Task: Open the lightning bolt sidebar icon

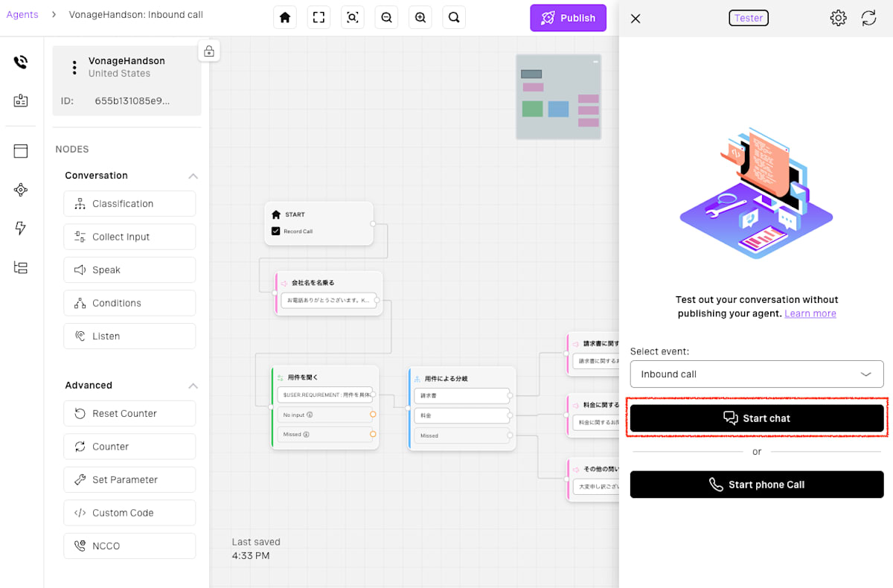Action: pyautogui.click(x=21, y=229)
